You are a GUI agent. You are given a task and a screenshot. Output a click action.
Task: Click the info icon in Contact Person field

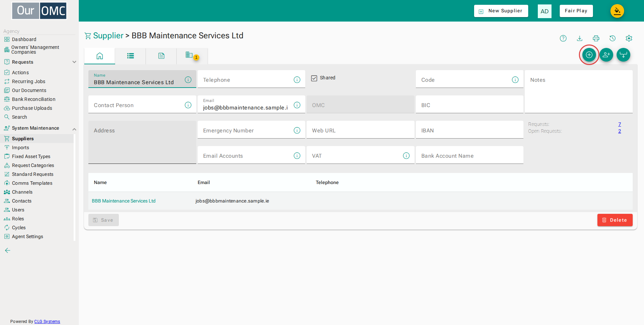(188, 105)
